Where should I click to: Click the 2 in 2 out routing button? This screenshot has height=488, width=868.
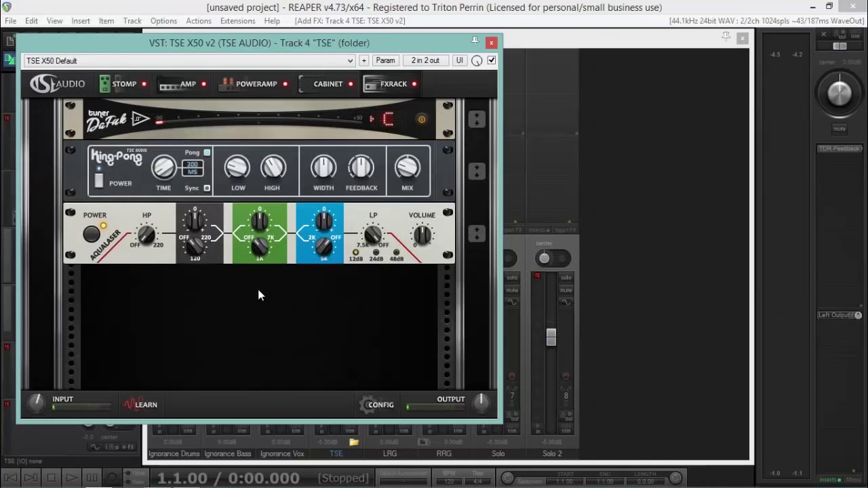(425, 60)
